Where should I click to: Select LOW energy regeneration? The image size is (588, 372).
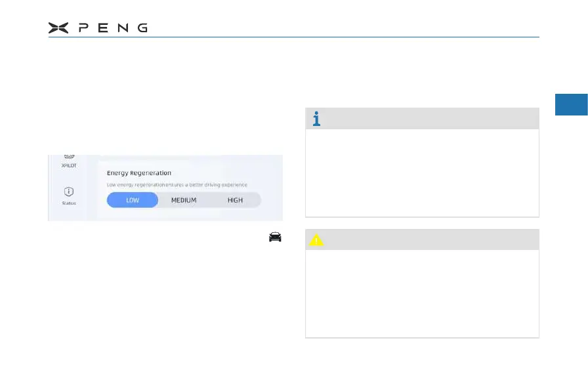point(133,200)
